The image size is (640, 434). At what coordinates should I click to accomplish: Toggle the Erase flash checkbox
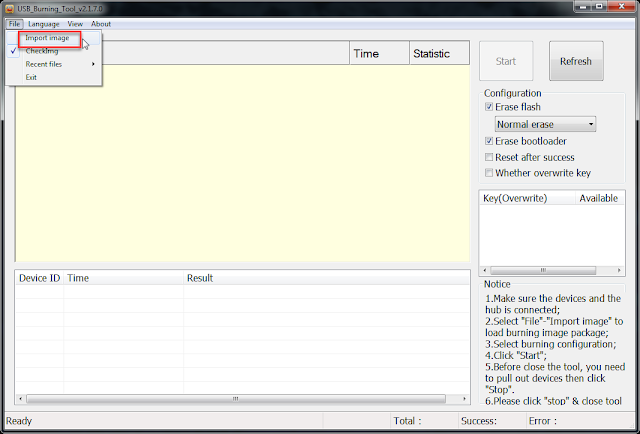pos(489,107)
